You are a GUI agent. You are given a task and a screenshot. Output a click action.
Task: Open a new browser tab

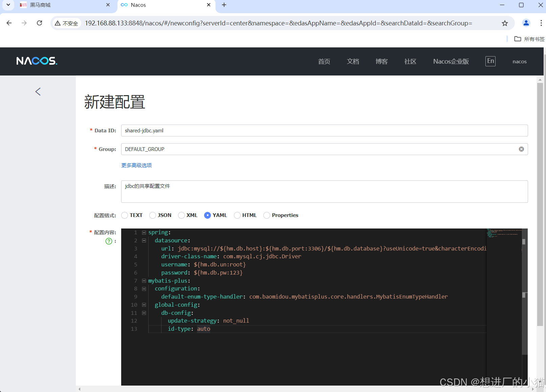[224, 5]
